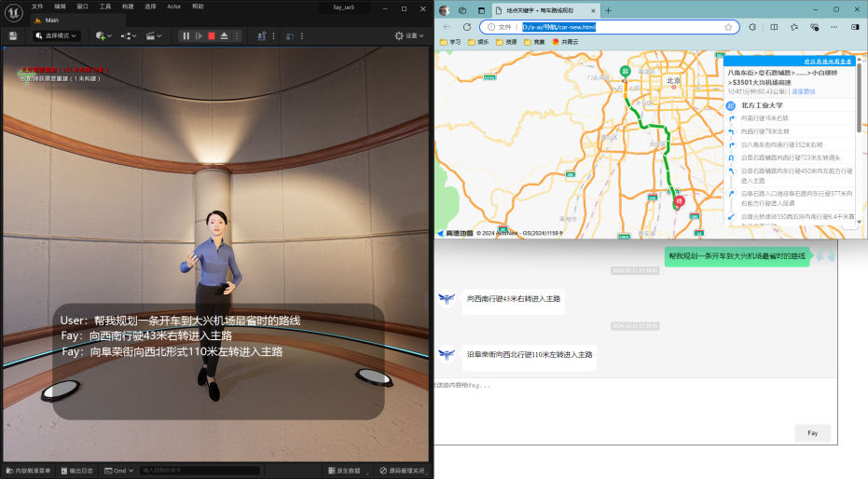Viewport: 868px width, 479px height.
Task: Refresh the browser page
Action: (466, 27)
